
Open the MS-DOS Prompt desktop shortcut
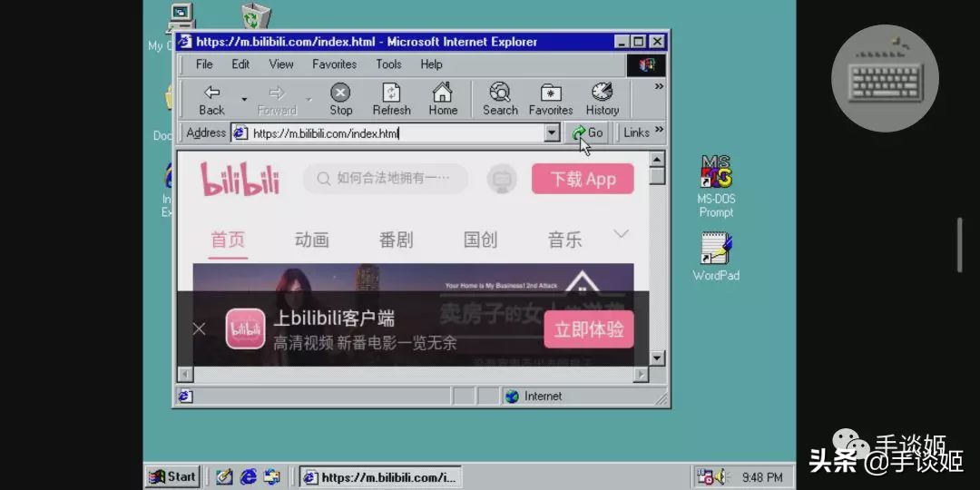716,186
